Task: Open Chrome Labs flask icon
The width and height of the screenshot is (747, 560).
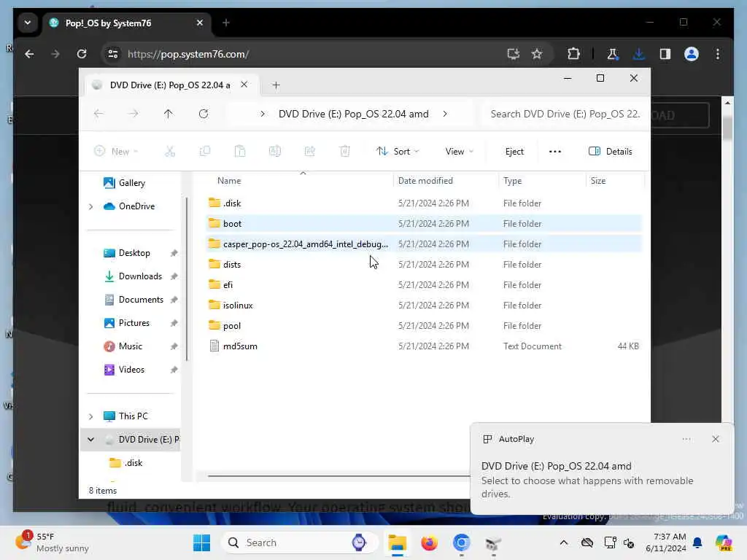Action: pyautogui.click(x=613, y=54)
